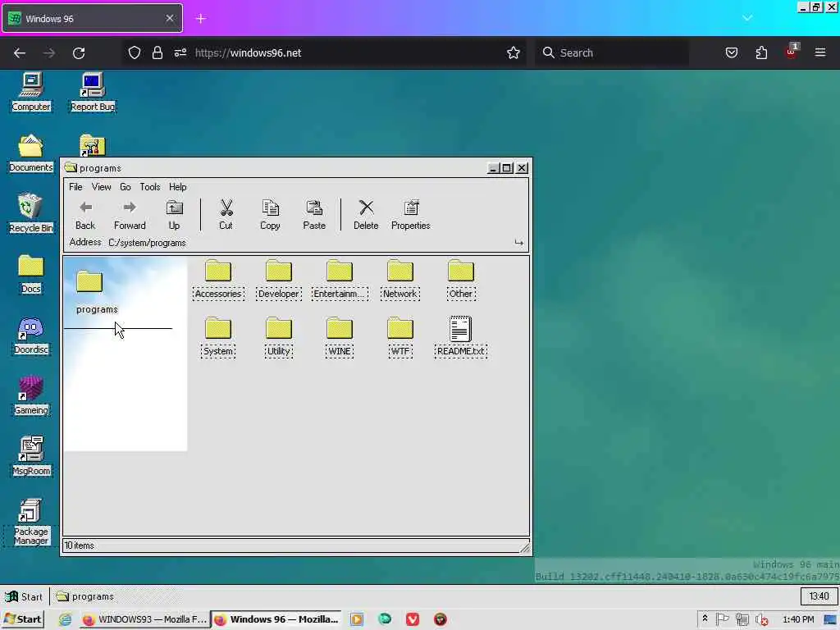
Task: Bookmark this page with the star
Action: (x=514, y=53)
